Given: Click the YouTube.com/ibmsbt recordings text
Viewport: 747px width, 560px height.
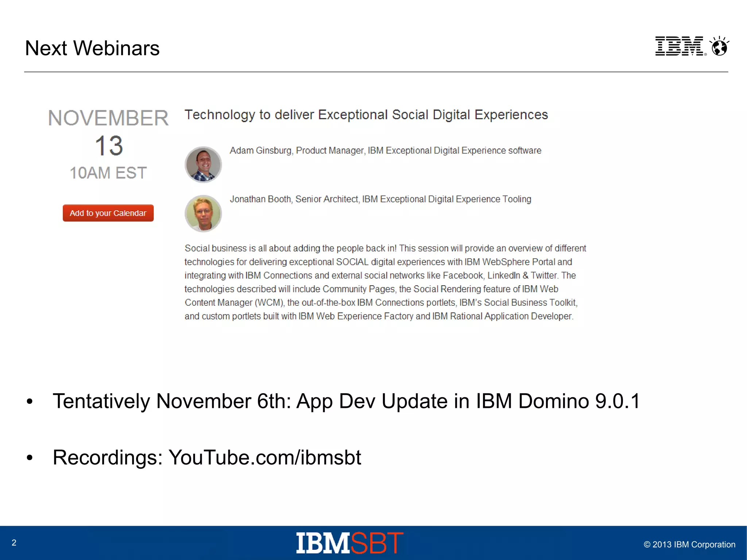Looking at the screenshot, I should [265, 457].
